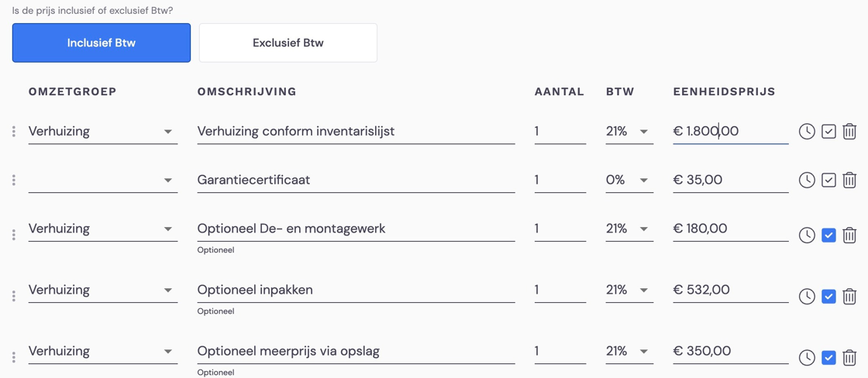Open Omzetgroep dropdown of Verhuizing conform inventarislijst row
Viewport: 868px width, 378px height.
click(x=103, y=132)
